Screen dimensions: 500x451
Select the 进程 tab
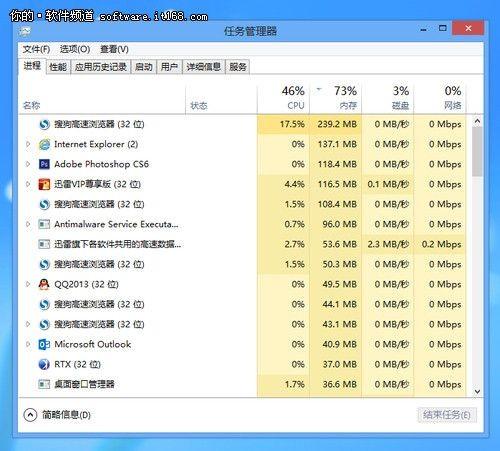pyautogui.click(x=32, y=66)
